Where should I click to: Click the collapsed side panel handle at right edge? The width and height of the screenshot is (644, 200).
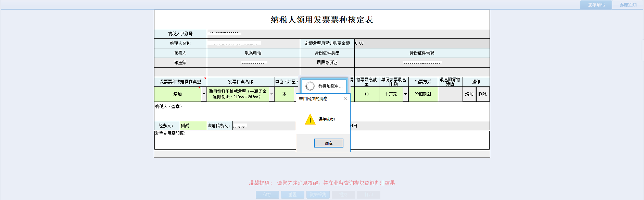[642, 50]
